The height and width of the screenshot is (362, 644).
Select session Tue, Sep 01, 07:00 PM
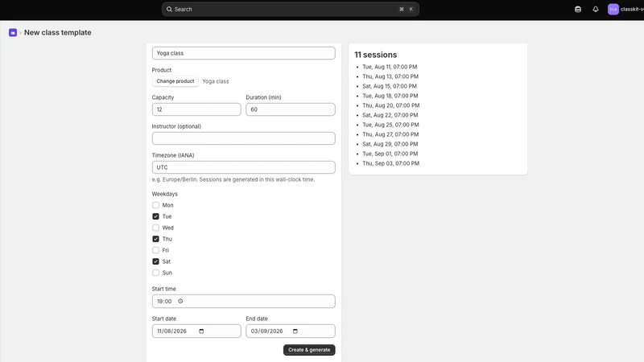coord(390,154)
